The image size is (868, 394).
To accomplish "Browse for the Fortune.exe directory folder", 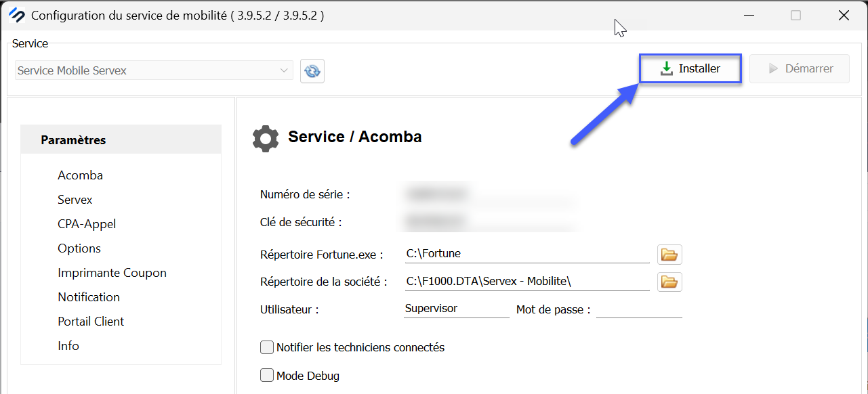I will pos(669,255).
